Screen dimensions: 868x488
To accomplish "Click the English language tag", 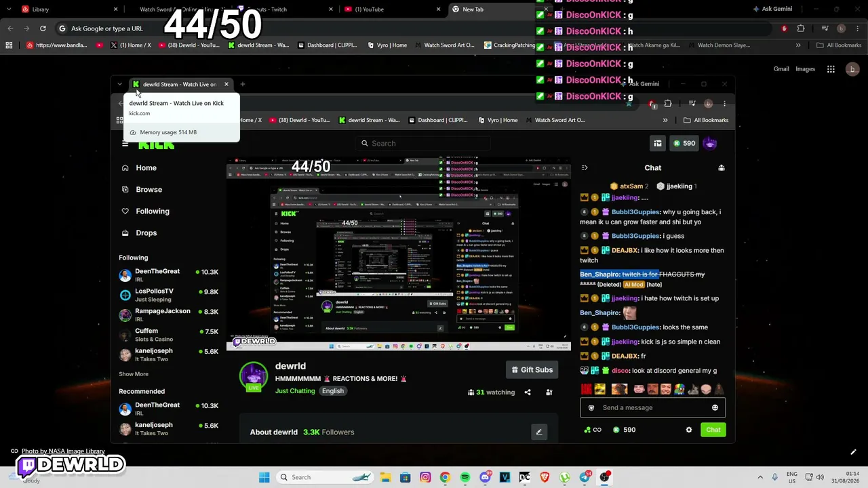I will [x=333, y=391].
